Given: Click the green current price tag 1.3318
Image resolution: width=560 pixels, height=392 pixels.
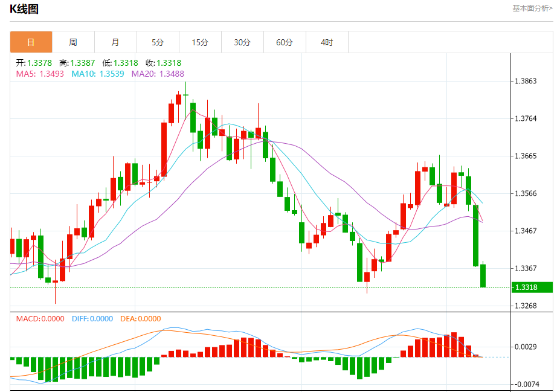Looking at the screenshot, I should point(532,288).
